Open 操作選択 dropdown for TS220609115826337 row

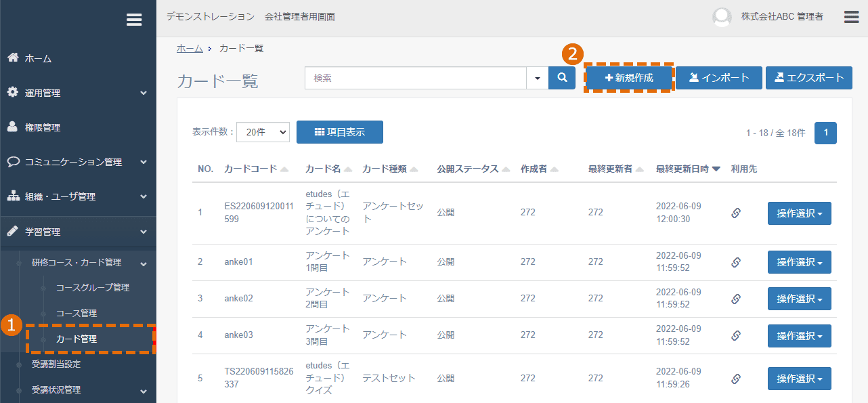pos(800,379)
